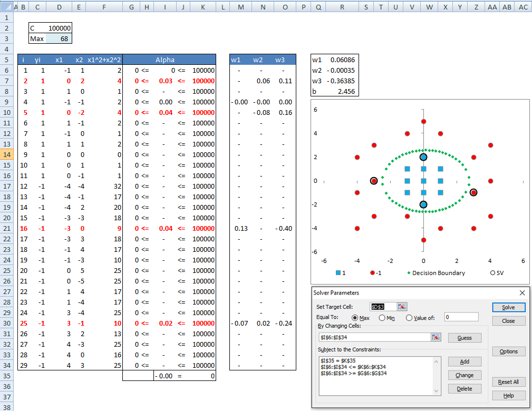Select the Max radio button
Viewport: 532px width, 411px height.
click(x=354, y=318)
